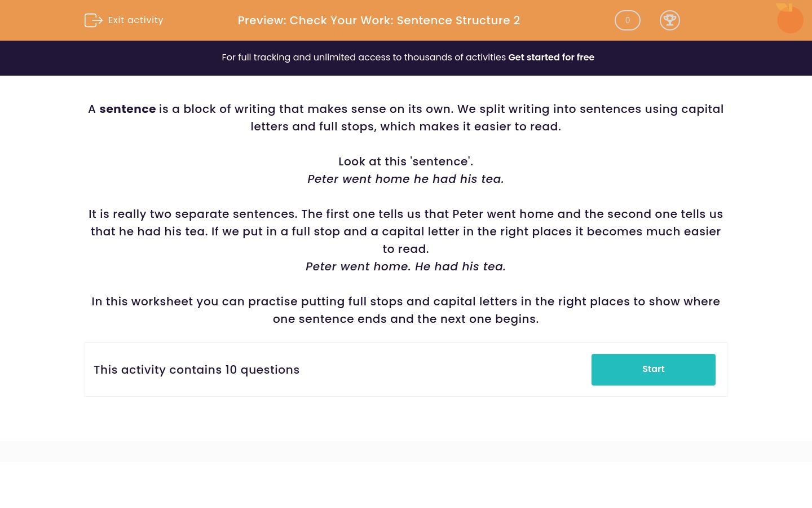812x508 pixels.
Task: Open the Get started for free link
Action: point(551,57)
